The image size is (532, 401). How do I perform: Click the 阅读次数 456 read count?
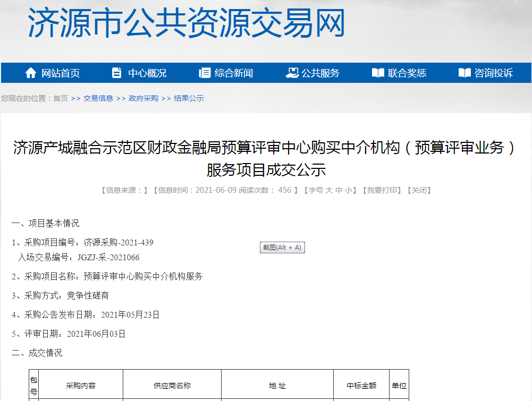pos(265,190)
